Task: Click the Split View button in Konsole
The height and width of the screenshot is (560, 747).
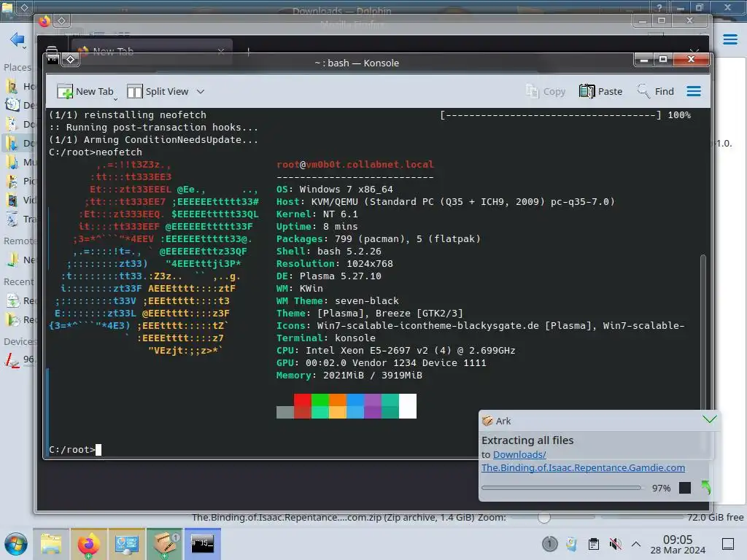Action: click(x=158, y=91)
